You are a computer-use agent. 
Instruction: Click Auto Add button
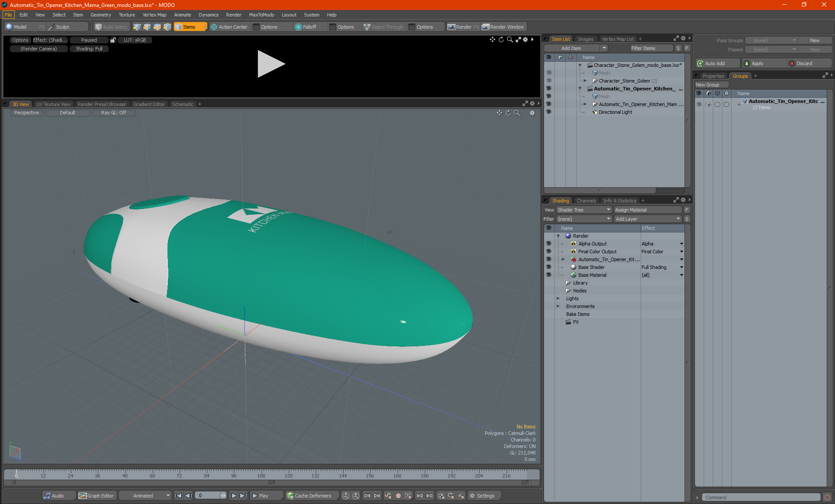(x=718, y=63)
